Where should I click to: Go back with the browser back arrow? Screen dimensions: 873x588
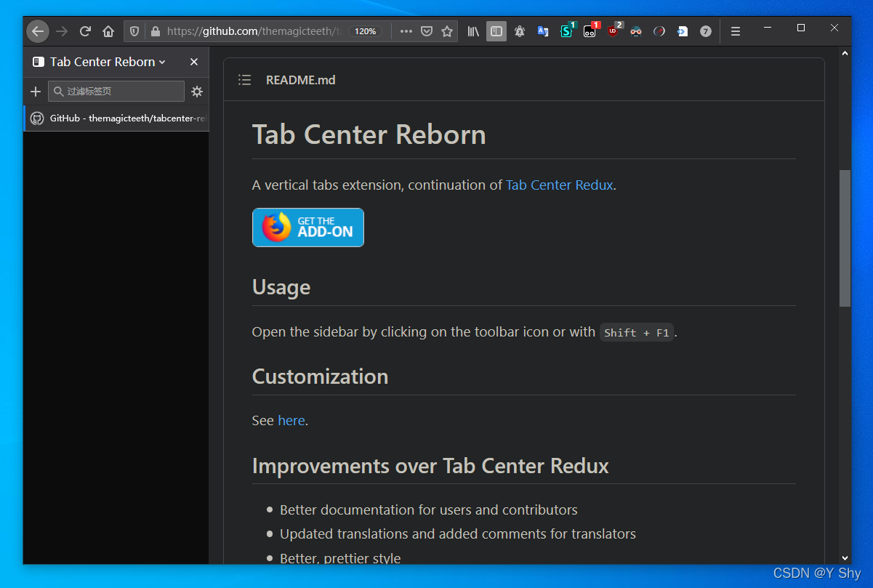[x=38, y=31]
